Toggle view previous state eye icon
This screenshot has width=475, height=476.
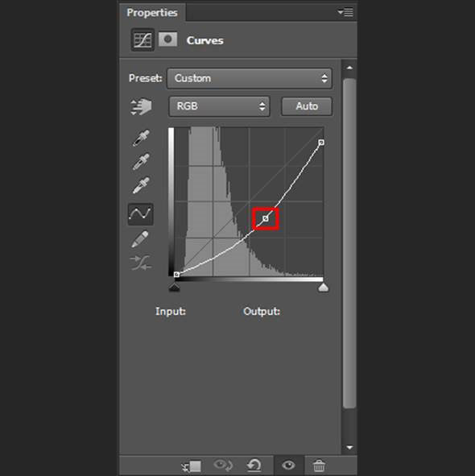tap(223, 465)
